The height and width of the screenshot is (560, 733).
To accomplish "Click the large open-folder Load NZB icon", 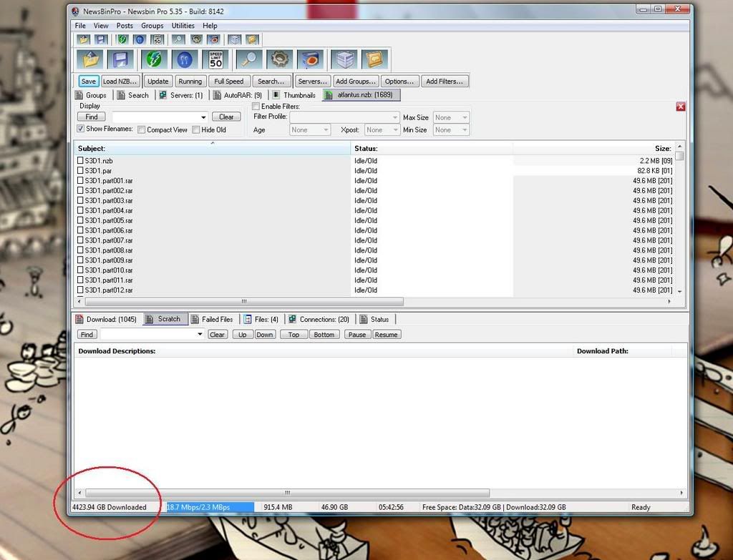I will tap(90, 60).
